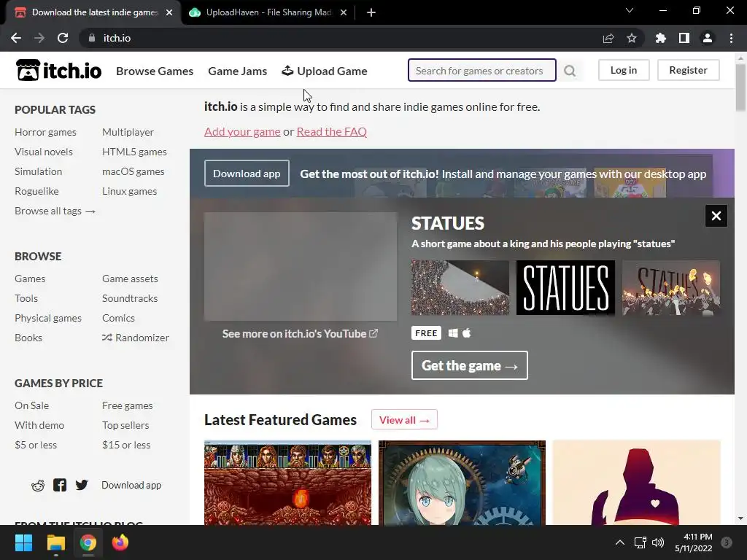Viewport: 747px width, 560px height.
Task: Click the page vertical scrollbar thumb
Action: pos(740,87)
